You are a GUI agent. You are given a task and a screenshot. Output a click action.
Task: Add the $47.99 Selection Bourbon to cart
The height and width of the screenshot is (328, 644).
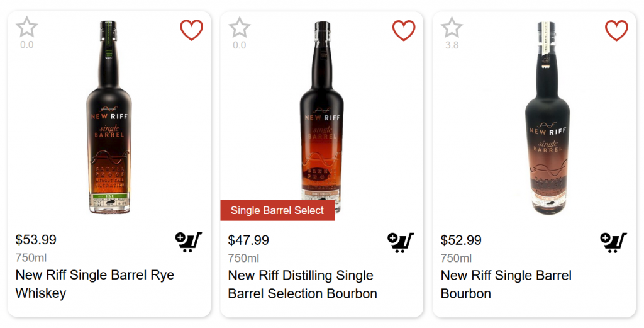coord(401,242)
